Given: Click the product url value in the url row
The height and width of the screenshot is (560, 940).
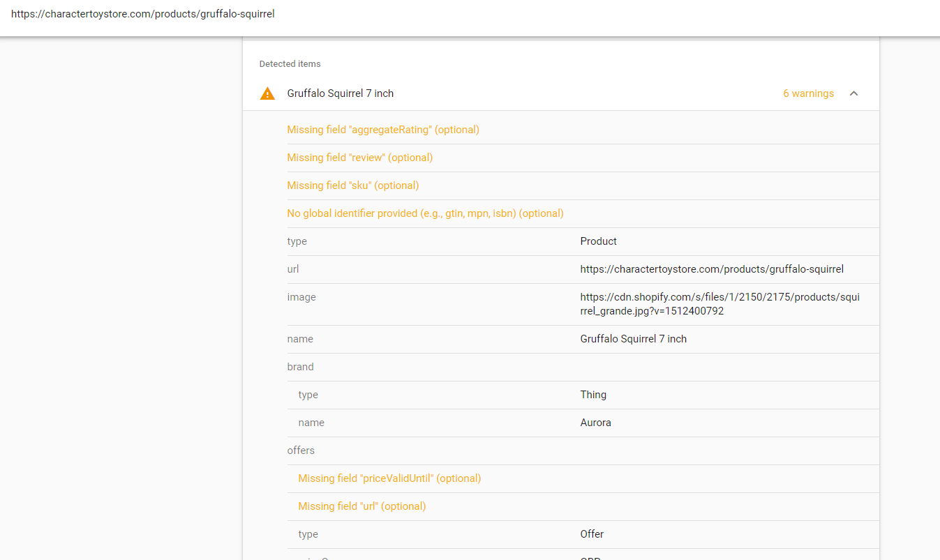Looking at the screenshot, I should tap(712, 269).
